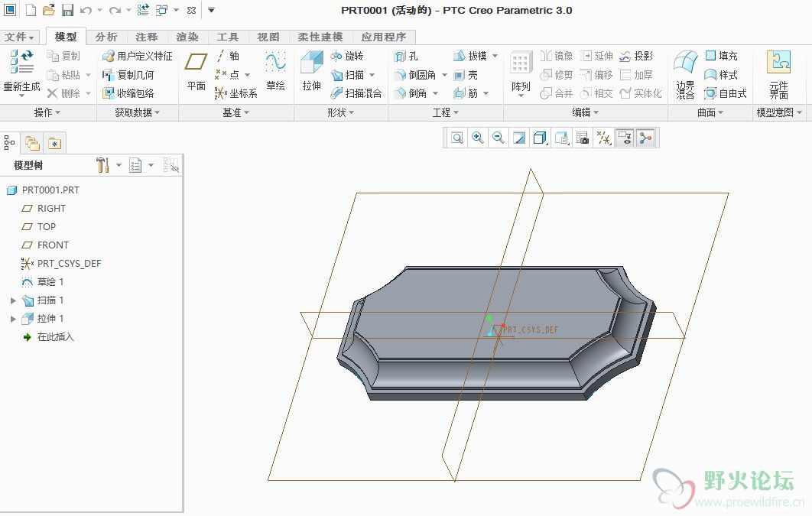812x516 pixels.
Task: Open the 应用程序 applications tab
Action: 384,37
